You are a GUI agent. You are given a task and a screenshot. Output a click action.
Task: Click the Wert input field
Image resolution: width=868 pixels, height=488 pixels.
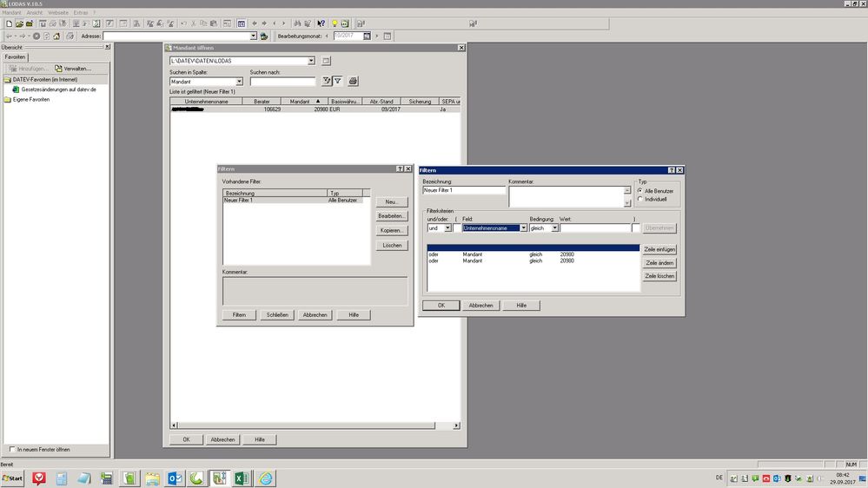[595, 228]
